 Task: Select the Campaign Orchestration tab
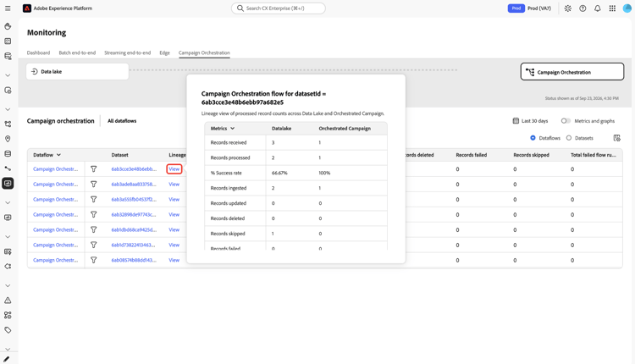(204, 52)
